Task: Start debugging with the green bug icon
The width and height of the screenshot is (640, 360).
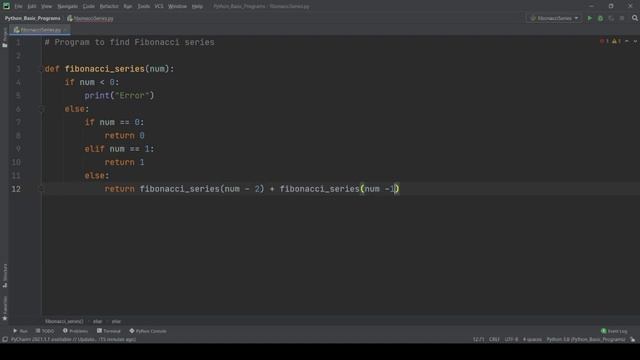Action: click(x=600, y=18)
